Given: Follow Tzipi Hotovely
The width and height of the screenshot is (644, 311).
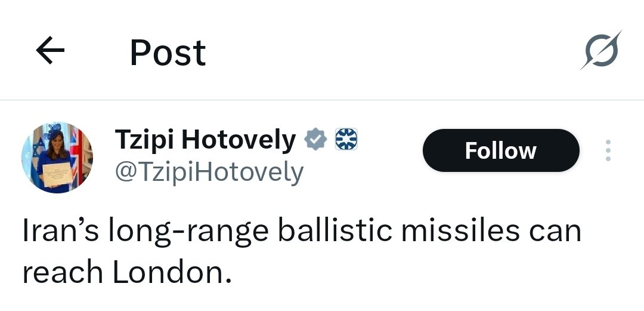Looking at the screenshot, I should tap(501, 150).
